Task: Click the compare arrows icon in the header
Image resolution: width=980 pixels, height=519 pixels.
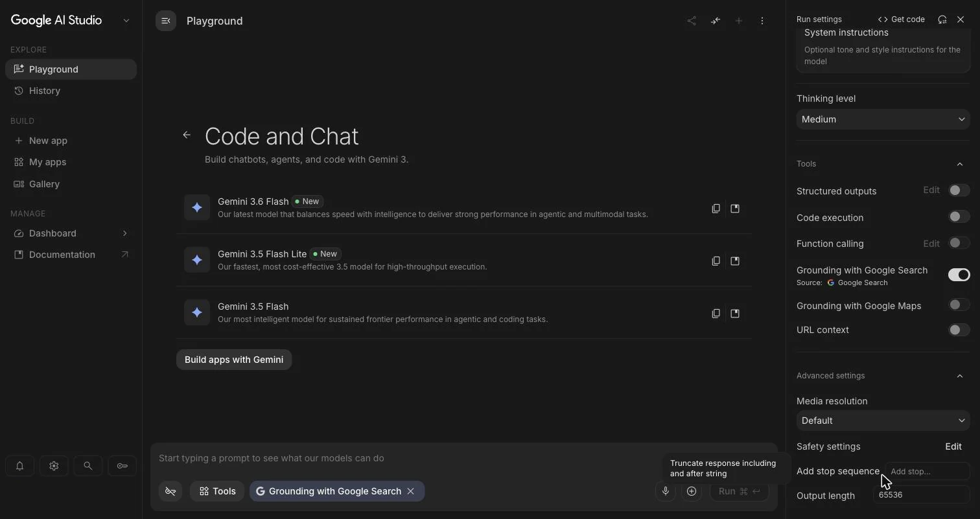Action: point(716,21)
